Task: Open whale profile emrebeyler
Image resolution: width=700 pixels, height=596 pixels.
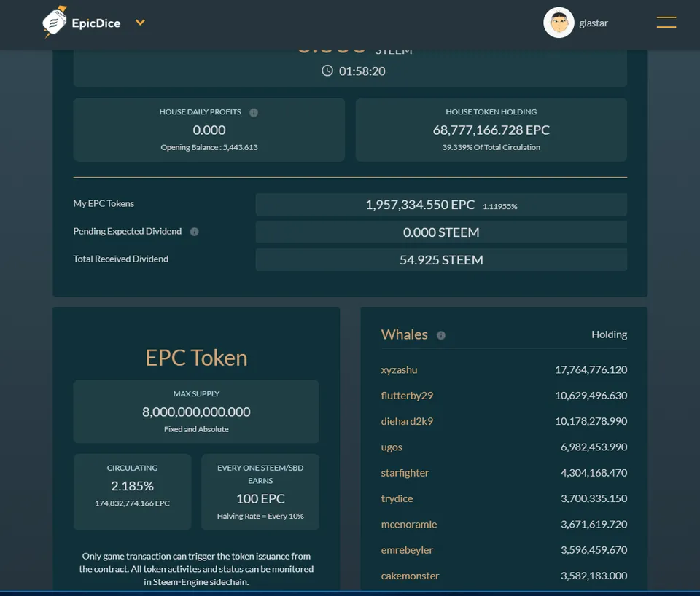Action: pos(407,550)
